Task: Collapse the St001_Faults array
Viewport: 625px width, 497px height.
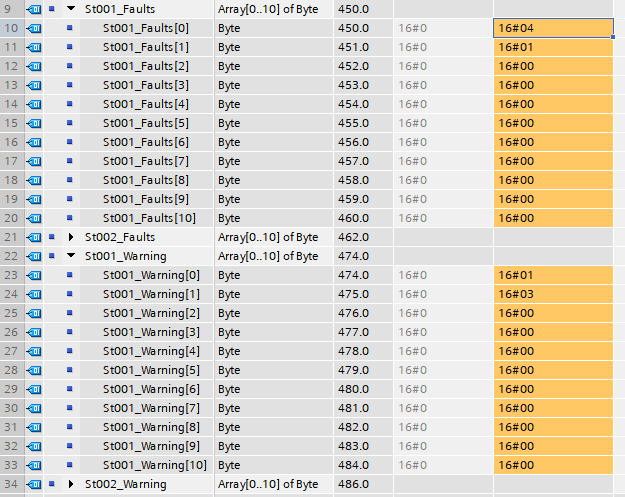Action: click(71, 9)
